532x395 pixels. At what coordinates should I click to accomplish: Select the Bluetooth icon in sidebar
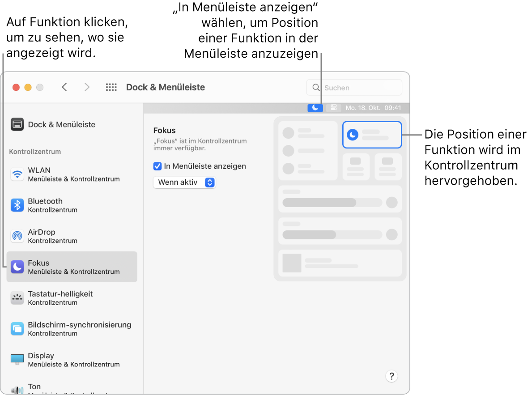[x=17, y=204]
